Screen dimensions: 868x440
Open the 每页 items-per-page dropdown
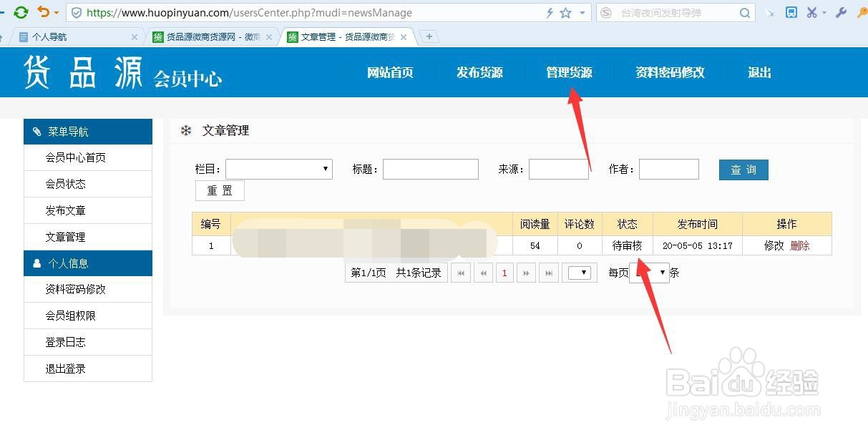click(x=649, y=273)
